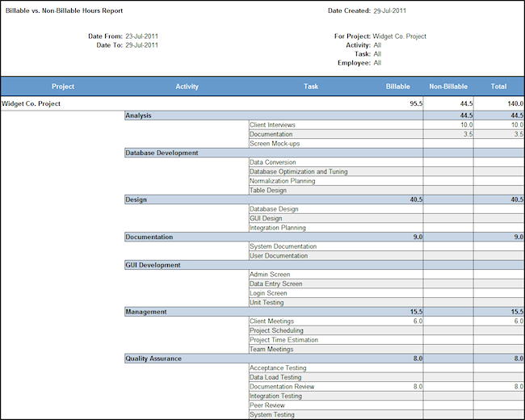Select the Project Scheduling task

click(x=276, y=330)
